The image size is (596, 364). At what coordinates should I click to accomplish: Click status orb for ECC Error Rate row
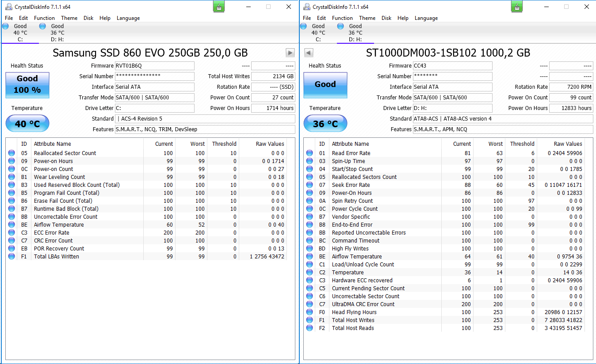point(11,233)
